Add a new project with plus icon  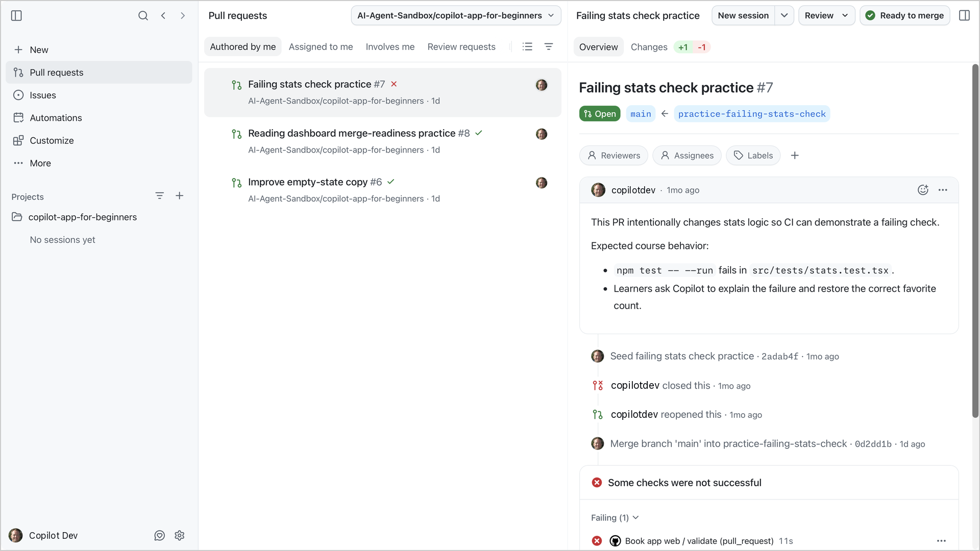click(180, 196)
